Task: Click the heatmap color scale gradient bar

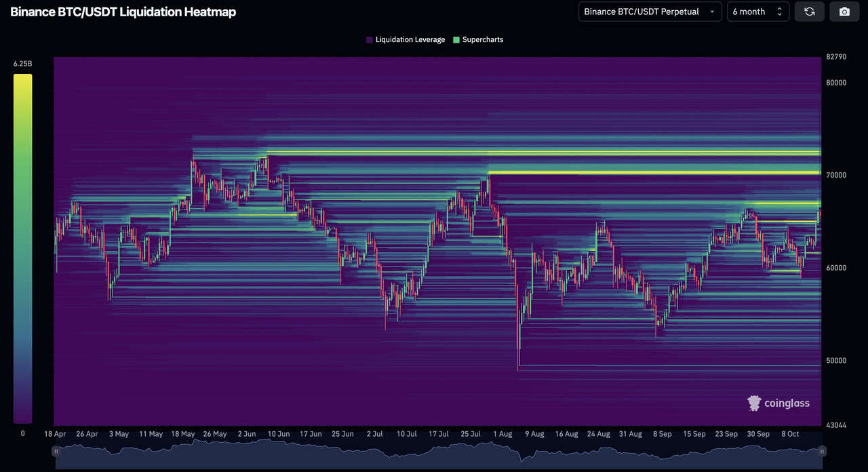Action: (22, 248)
